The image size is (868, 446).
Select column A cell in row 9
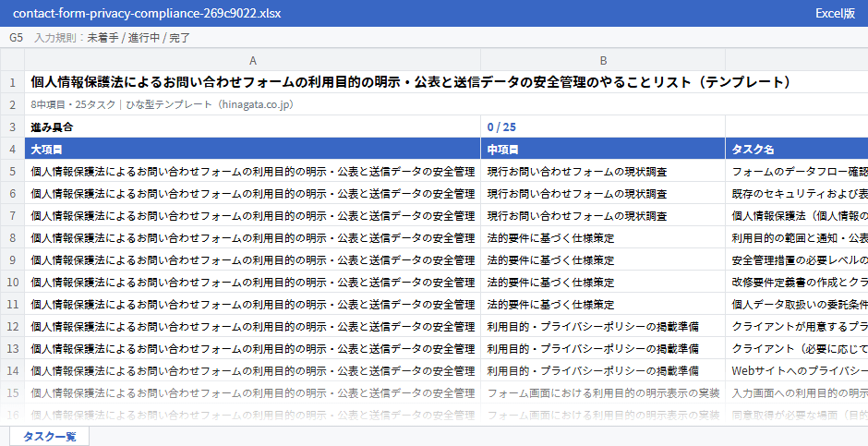point(252,259)
